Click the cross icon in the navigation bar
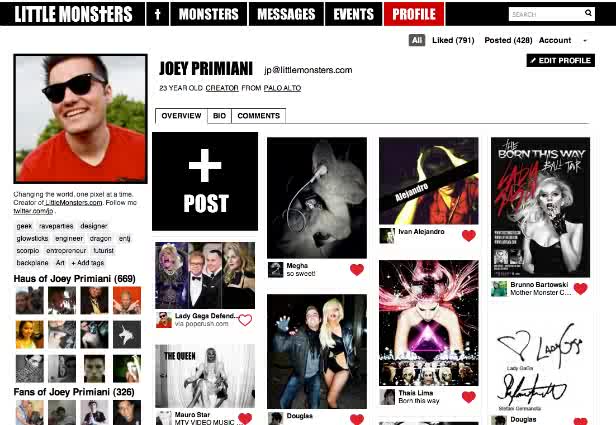The width and height of the screenshot is (616, 425). [x=158, y=14]
